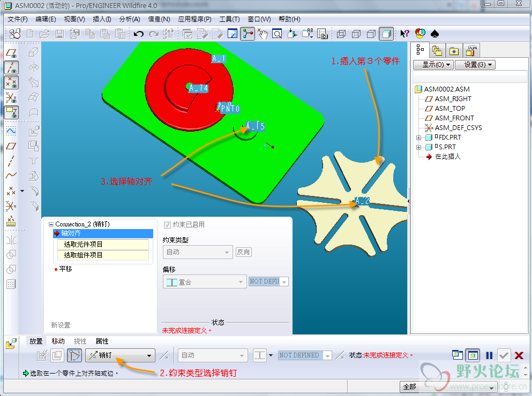Open the 显示(O) dropdown
532x396 pixels.
point(433,64)
